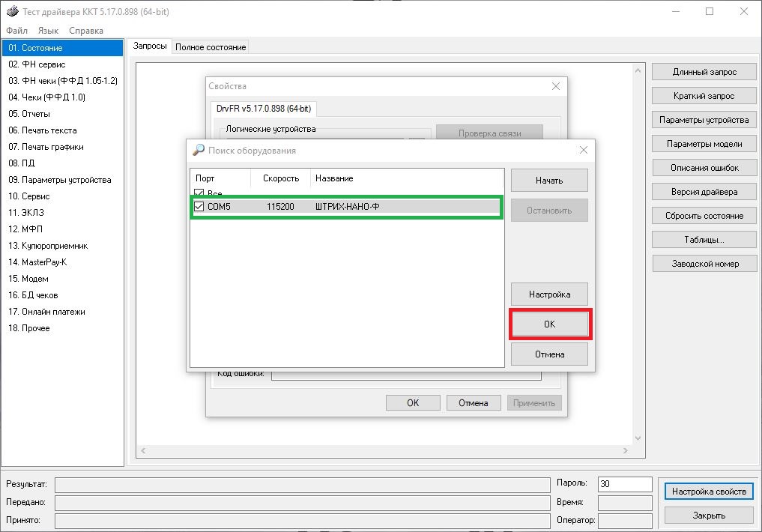Click the Скорость column header
762x532 pixels.
point(281,178)
